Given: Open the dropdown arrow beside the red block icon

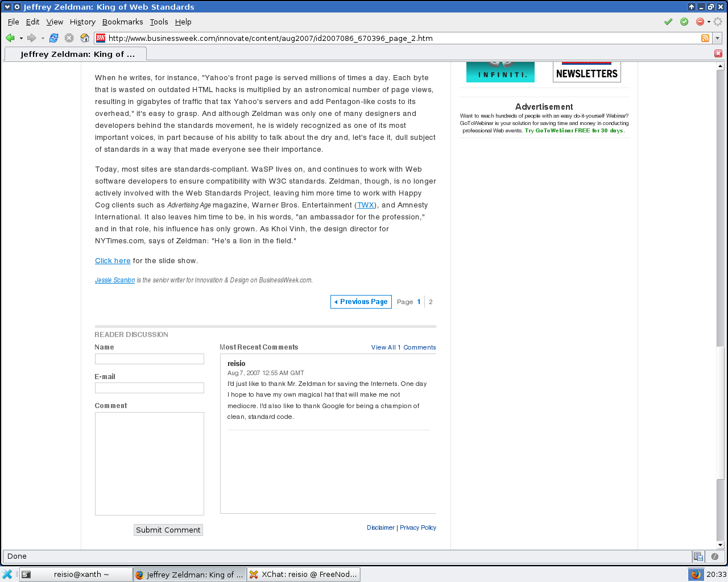Looking at the screenshot, I should [x=709, y=22].
